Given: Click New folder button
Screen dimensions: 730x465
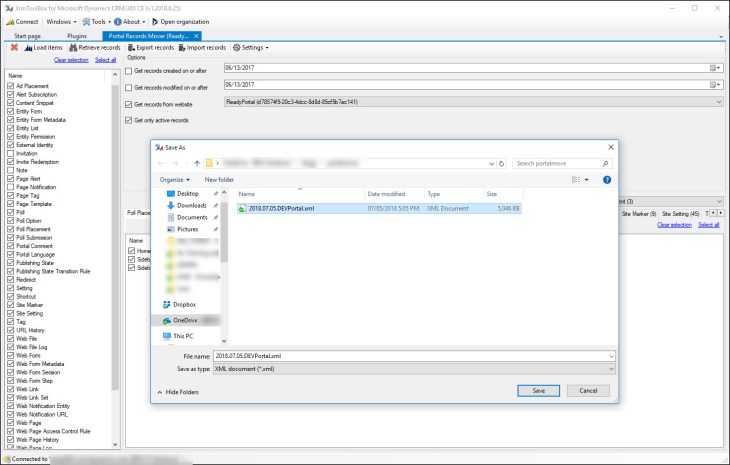Looking at the screenshot, I should pos(219,180).
